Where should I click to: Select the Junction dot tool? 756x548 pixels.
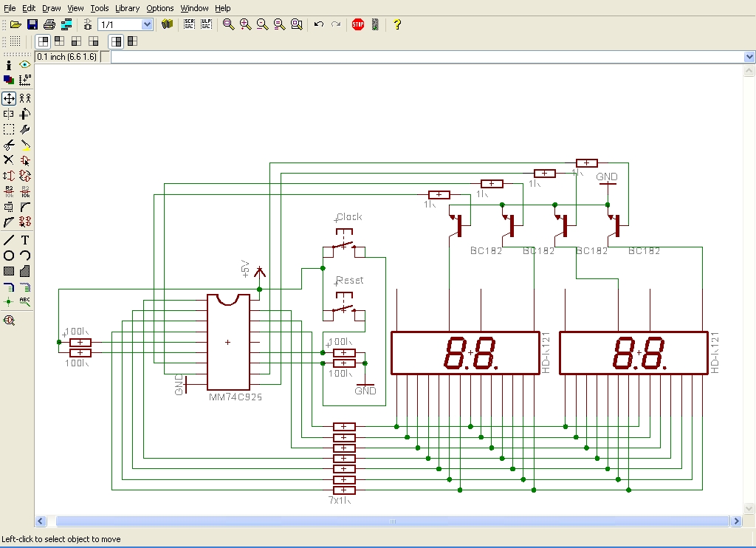(x=9, y=301)
